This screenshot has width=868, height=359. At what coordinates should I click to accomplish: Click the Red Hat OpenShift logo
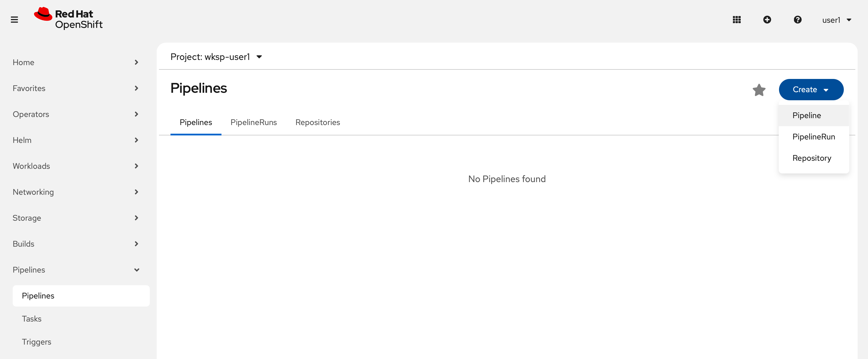tap(69, 19)
